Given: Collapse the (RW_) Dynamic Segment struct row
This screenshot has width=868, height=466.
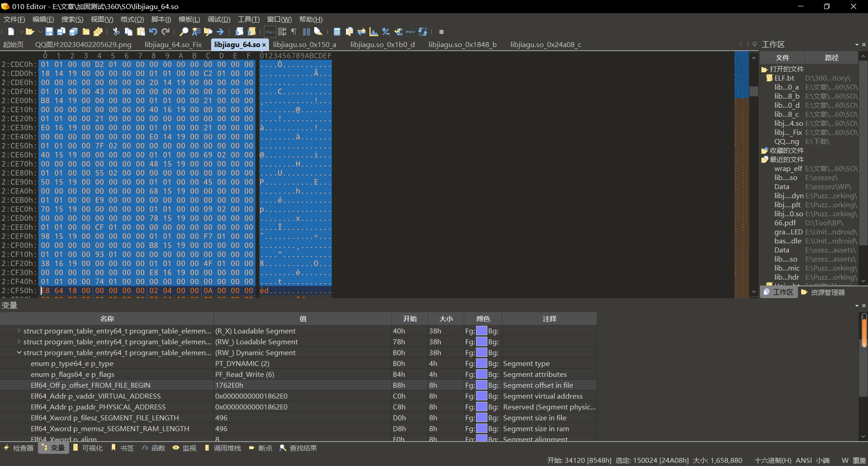Looking at the screenshot, I should point(19,352).
